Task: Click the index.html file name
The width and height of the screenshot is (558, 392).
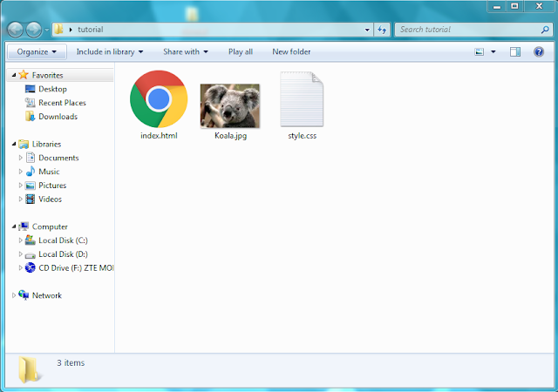Action: [159, 136]
